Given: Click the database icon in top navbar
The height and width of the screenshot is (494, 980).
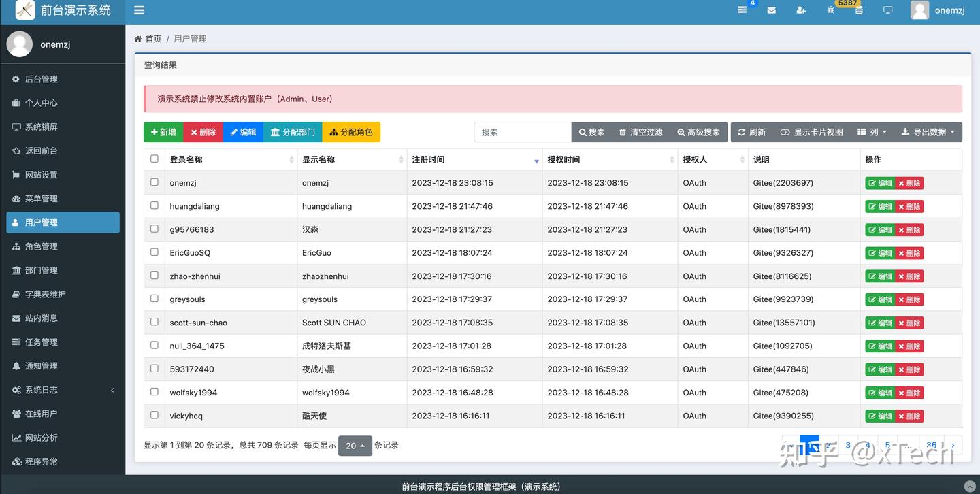Looking at the screenshot, I should point(859,10).
